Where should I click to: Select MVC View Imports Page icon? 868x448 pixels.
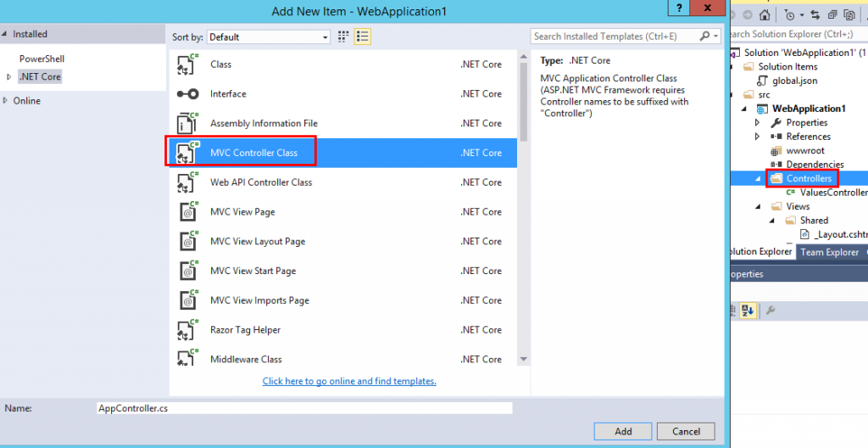[x=187, y=300]
